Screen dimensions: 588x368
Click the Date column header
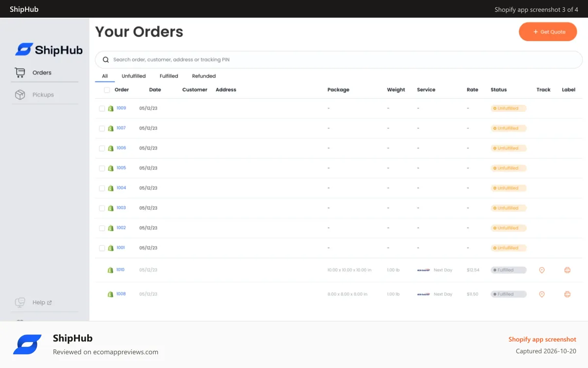155,90
